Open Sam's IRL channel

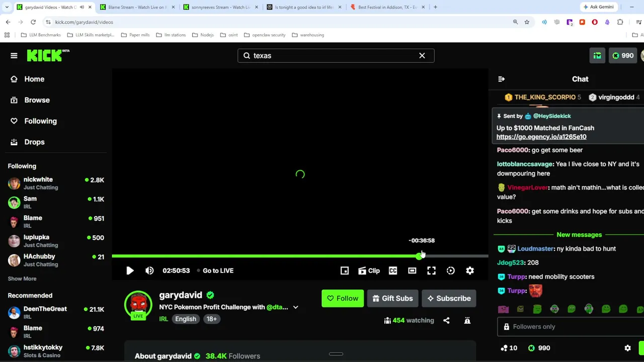pyautogui.click(x=56, y=202)
